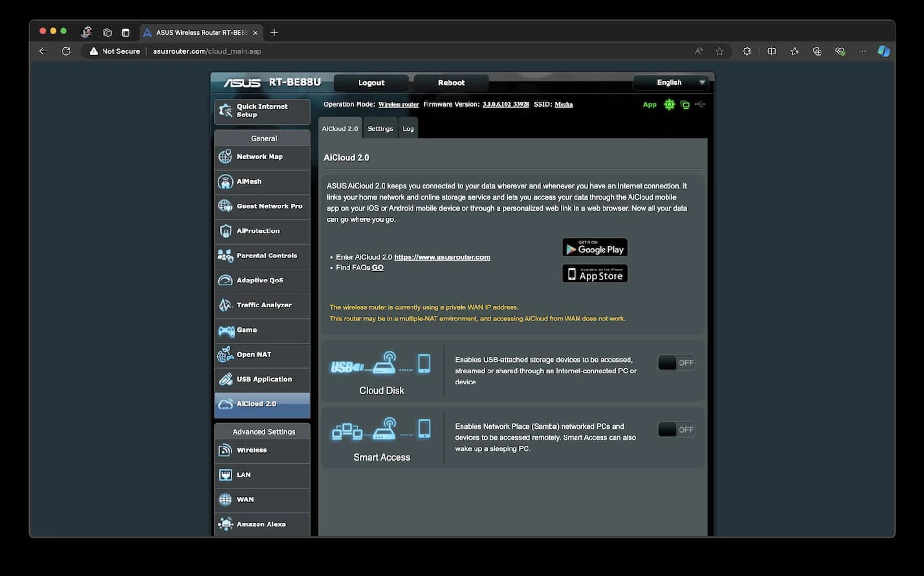Open Network Map from sidebar

262,157
